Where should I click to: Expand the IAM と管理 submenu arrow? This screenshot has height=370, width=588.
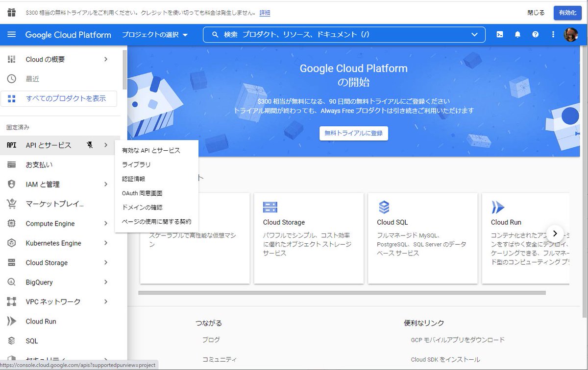pos(106,185)
